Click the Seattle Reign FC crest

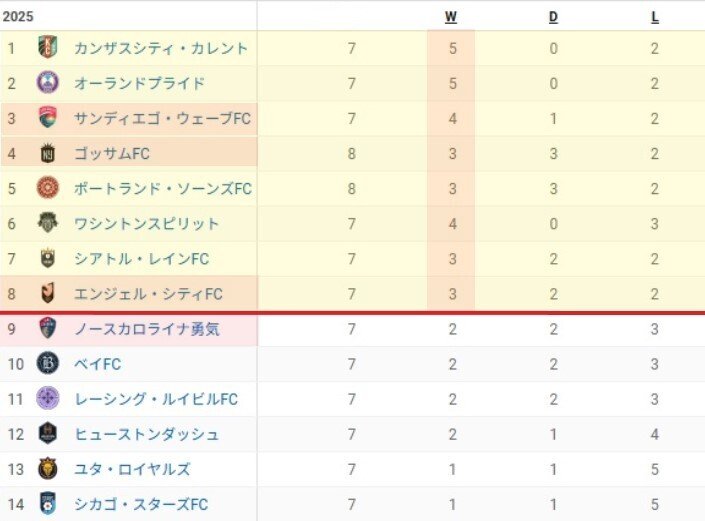(x=47, y=258)
